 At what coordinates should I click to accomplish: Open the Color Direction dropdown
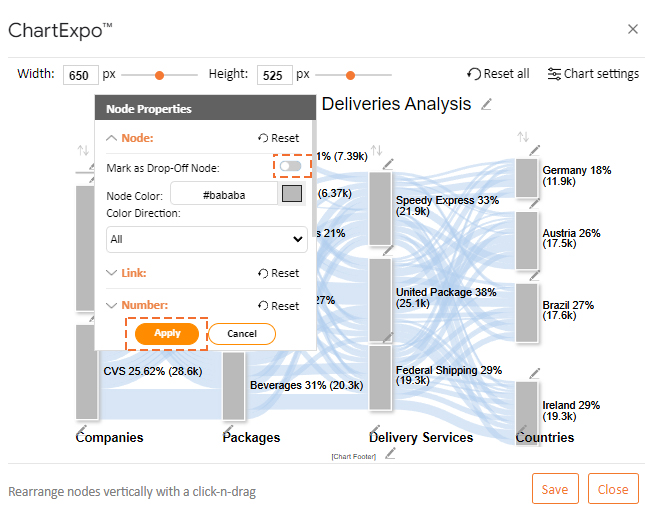pyautogui.click(x=206, y=239)
